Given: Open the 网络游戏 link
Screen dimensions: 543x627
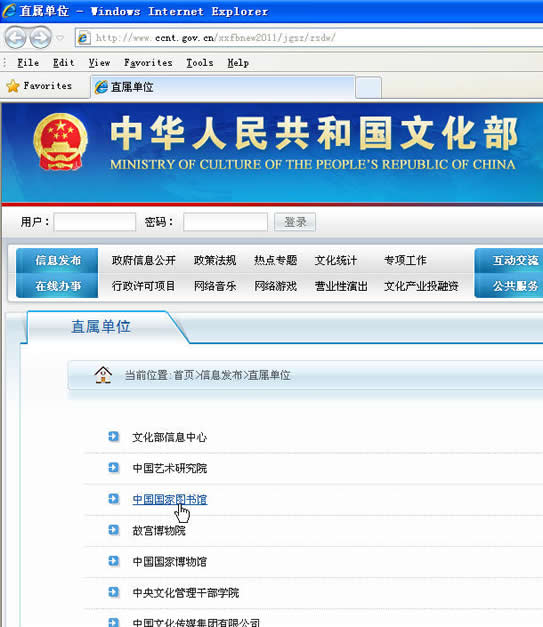Looking at the screenshot, I should (x=275, y=286).
